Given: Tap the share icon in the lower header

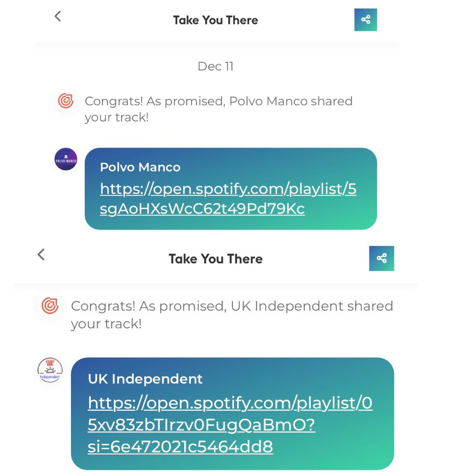Looking at the screenshot, I should pos(382,258).
